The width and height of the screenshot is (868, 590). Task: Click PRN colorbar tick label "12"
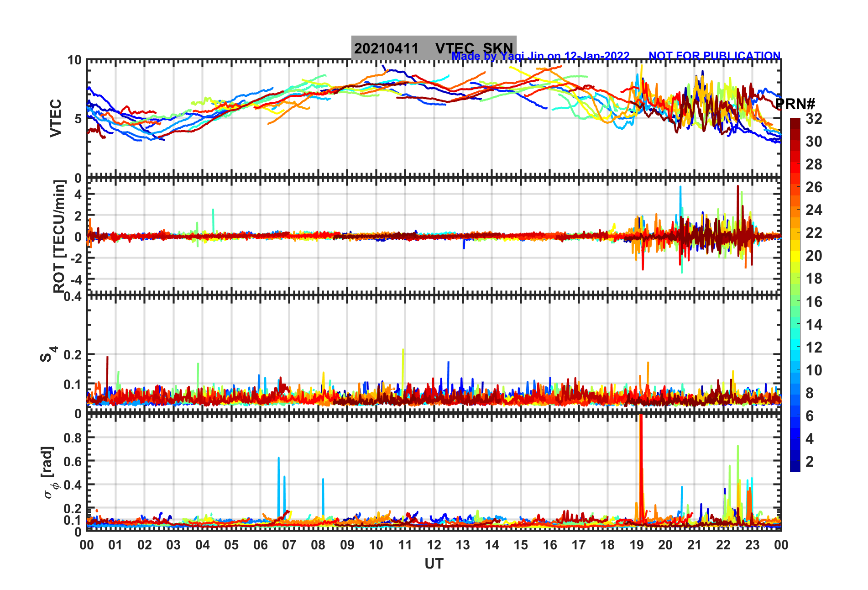tap(814, 348)
